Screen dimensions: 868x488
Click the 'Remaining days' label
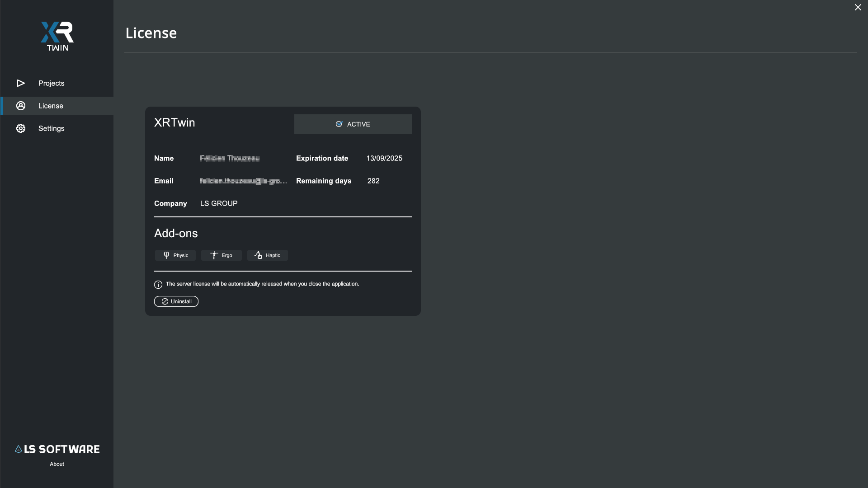click(x=324, y=181)
